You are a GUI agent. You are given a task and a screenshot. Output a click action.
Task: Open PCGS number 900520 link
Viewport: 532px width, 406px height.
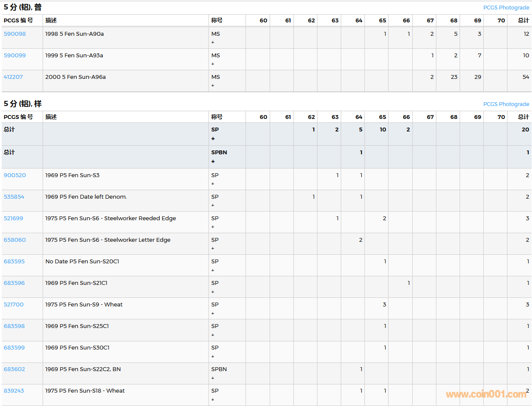pyautogui.click(x=15, y=175)
